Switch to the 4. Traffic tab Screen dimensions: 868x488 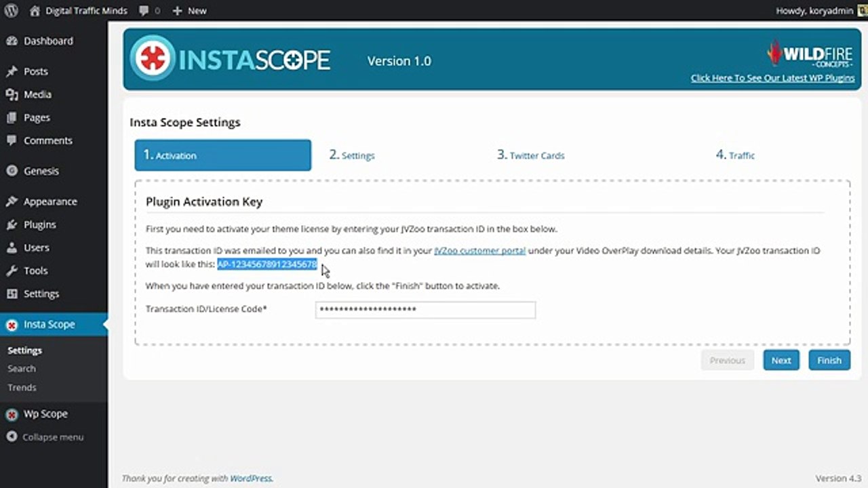[x=735, y=155]
